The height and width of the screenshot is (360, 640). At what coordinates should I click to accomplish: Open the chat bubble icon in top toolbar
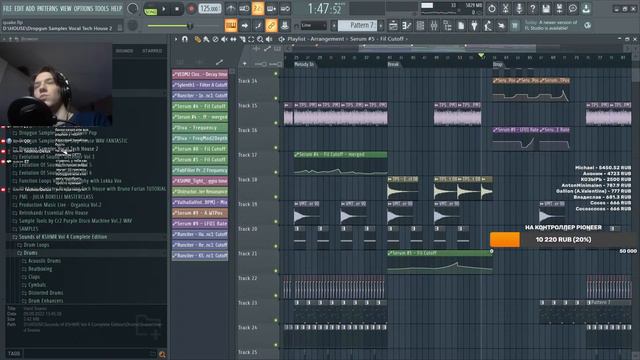tap(573, 8)
